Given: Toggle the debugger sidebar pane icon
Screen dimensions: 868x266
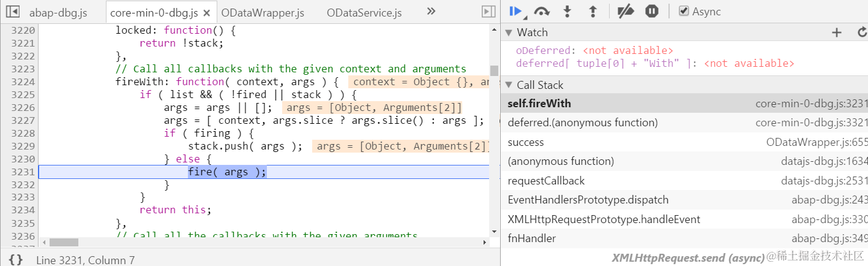Looking at the screenshot, I should pyautogui.click(x=488, y=12).
